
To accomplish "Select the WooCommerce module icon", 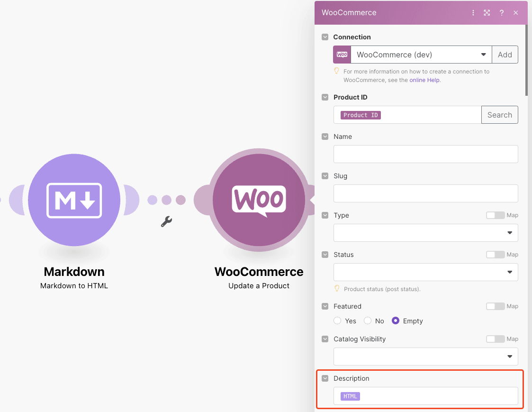I will [259, 200].
